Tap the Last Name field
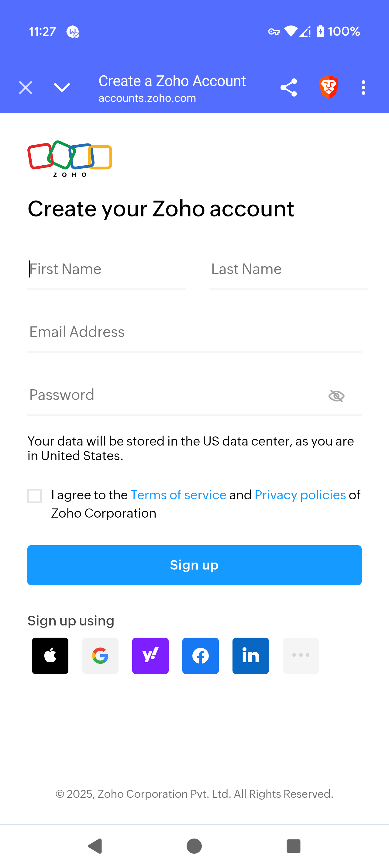 [288, 270]
